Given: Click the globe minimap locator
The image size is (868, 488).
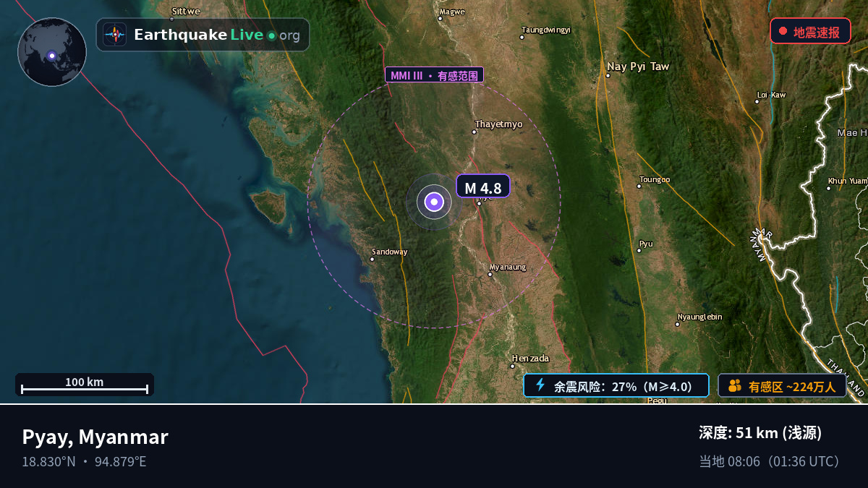Looking at the screenshot, I should pos(52,52).
